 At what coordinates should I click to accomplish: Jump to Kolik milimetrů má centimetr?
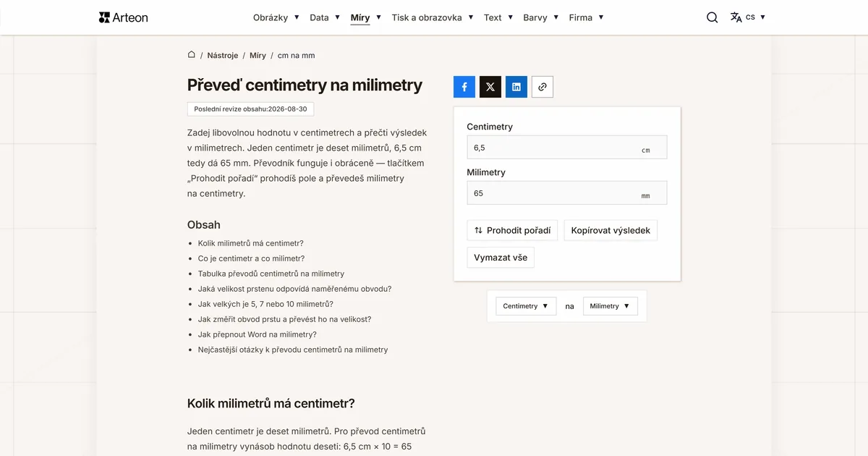pos(251,243)
